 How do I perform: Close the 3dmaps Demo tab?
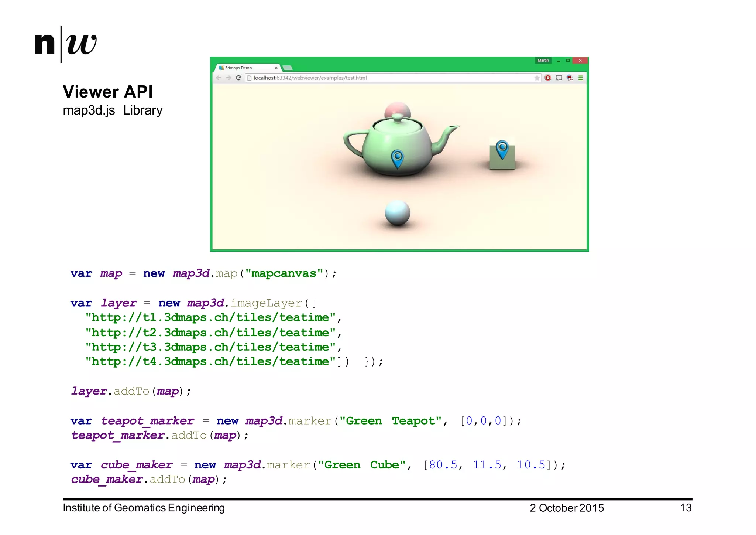pos(276,68)
